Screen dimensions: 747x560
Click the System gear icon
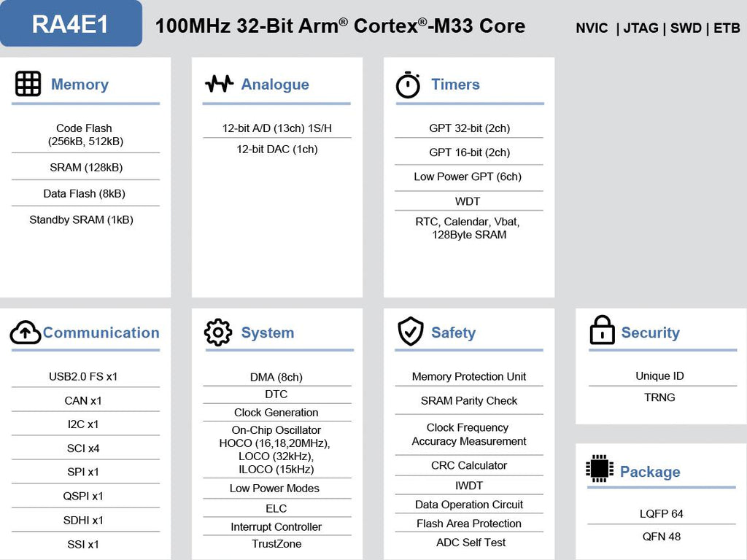pos(218,332)
